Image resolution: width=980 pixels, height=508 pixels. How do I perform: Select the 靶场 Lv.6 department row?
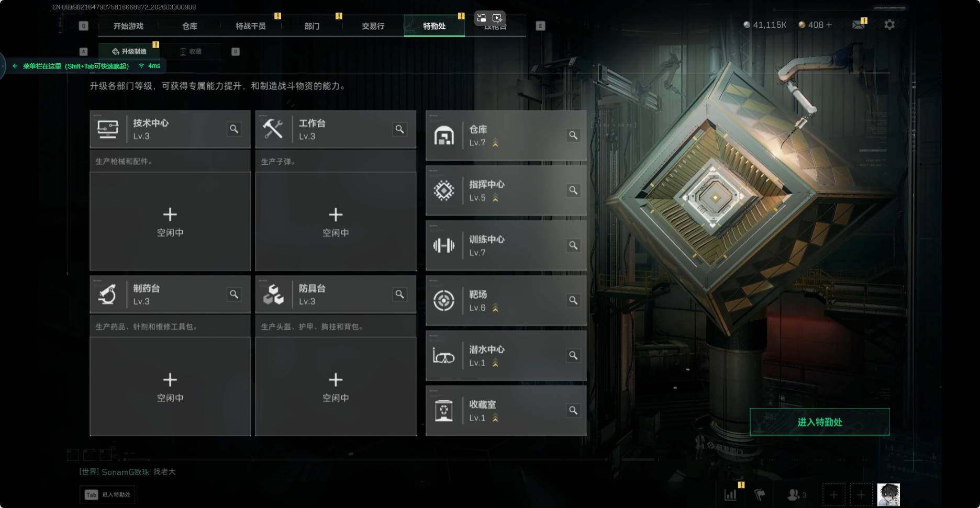(x=506, y=300)
